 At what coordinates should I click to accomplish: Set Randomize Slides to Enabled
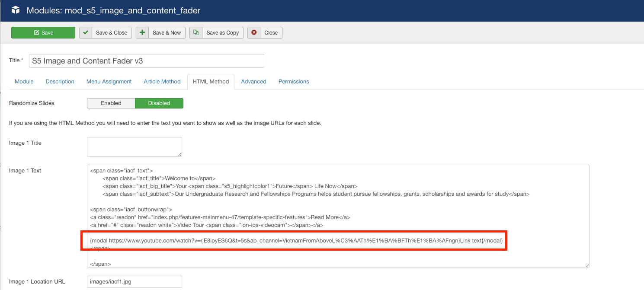point(111,103)
